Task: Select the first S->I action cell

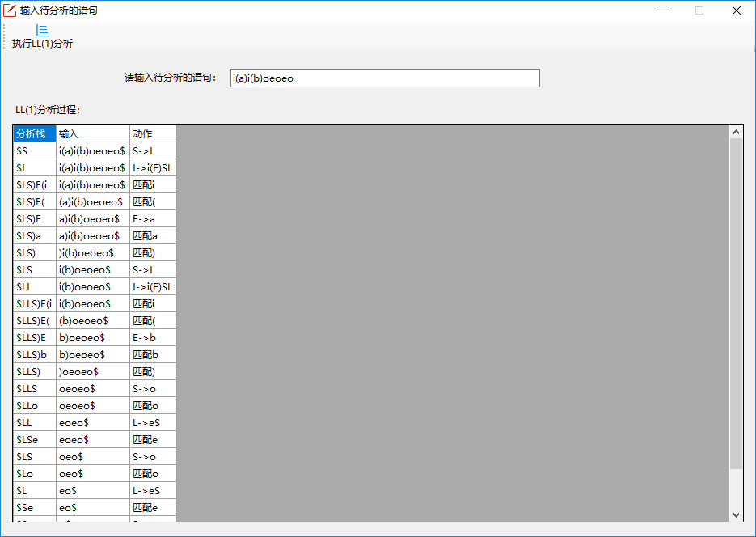Action: [153, 151]
